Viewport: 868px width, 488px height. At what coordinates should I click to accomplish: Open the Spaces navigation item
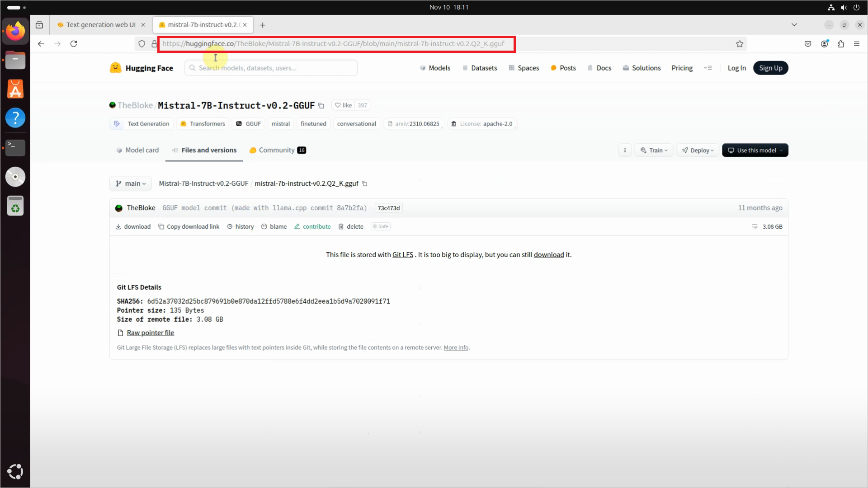[x=524, y=68]
